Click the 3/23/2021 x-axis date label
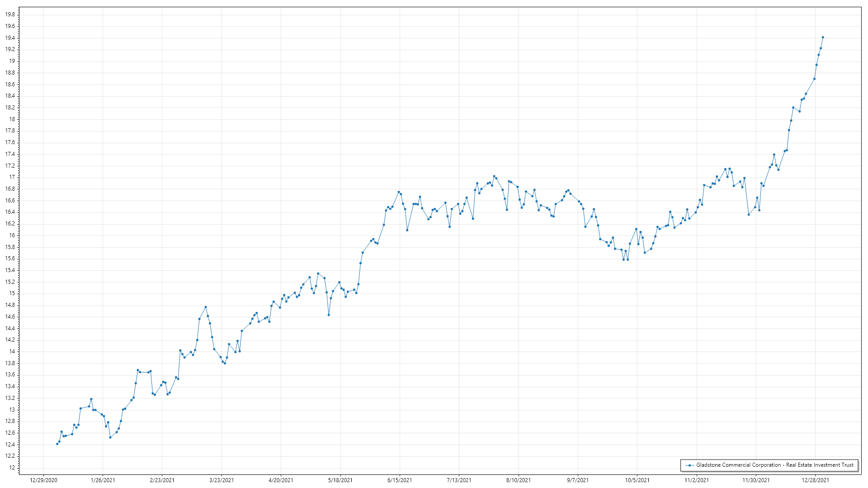This screenshot has height=488, width=868. [x=222, y=480]
